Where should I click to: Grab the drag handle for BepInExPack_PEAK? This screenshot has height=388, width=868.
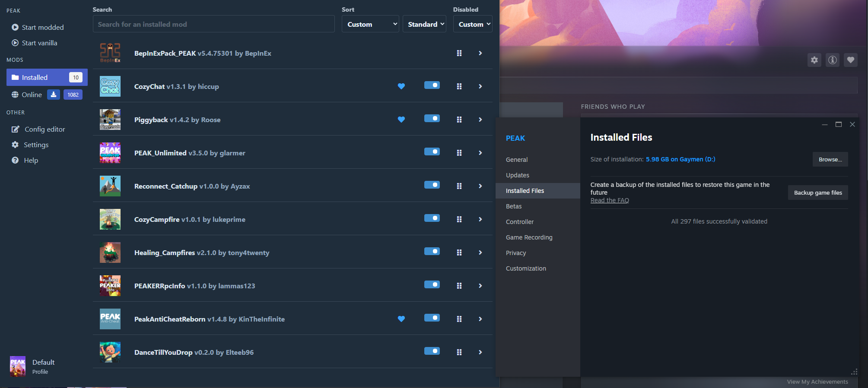(459, 53)
